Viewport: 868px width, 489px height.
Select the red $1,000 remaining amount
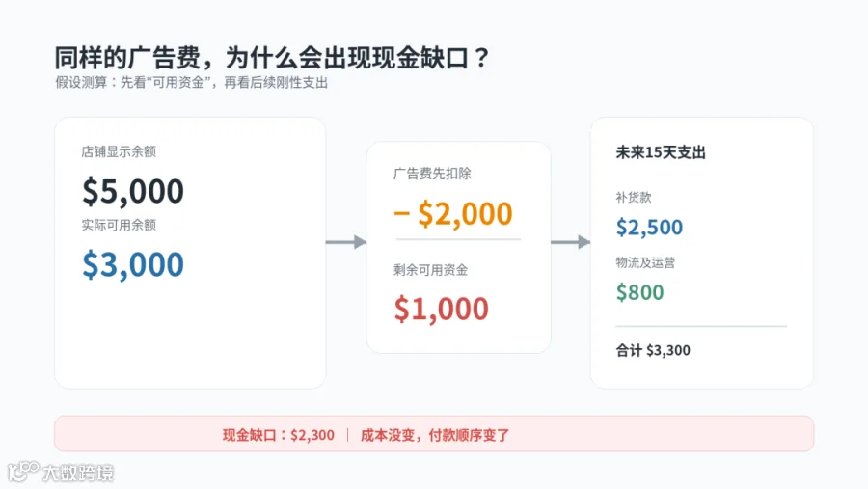click(x=441, y=309)
